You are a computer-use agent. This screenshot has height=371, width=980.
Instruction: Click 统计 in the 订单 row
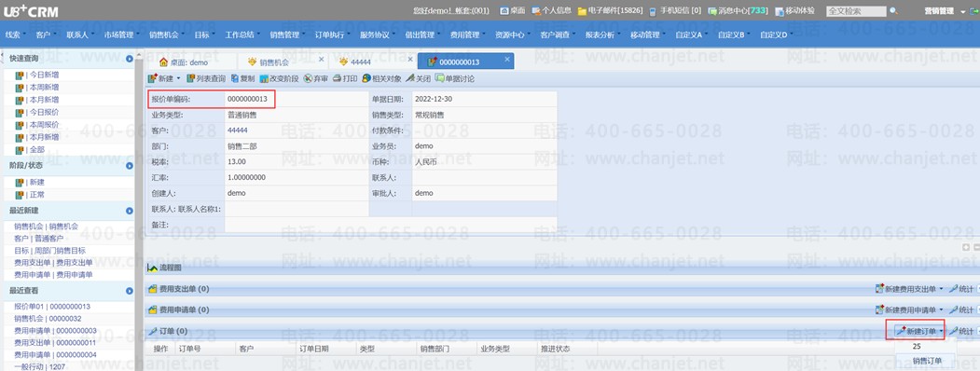pyautogui.click(x=961, y=331)
